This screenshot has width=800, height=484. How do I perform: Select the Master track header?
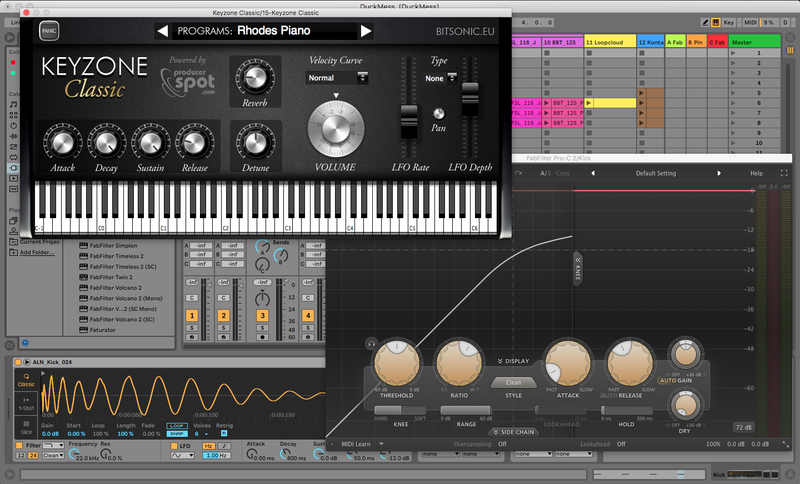[755, 42]
